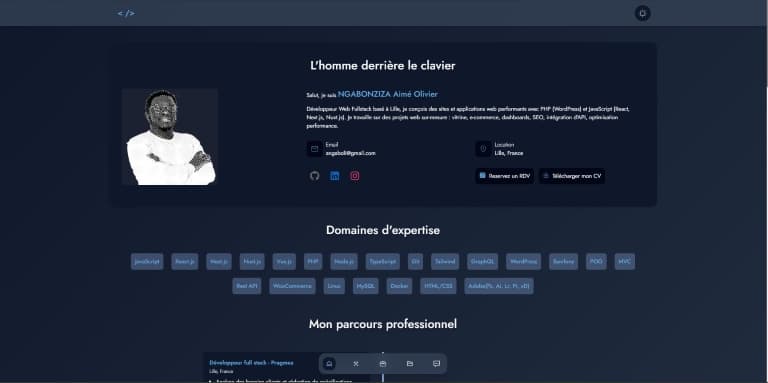
Task: Click the code brackets logo in header
Action: [126, 13]
